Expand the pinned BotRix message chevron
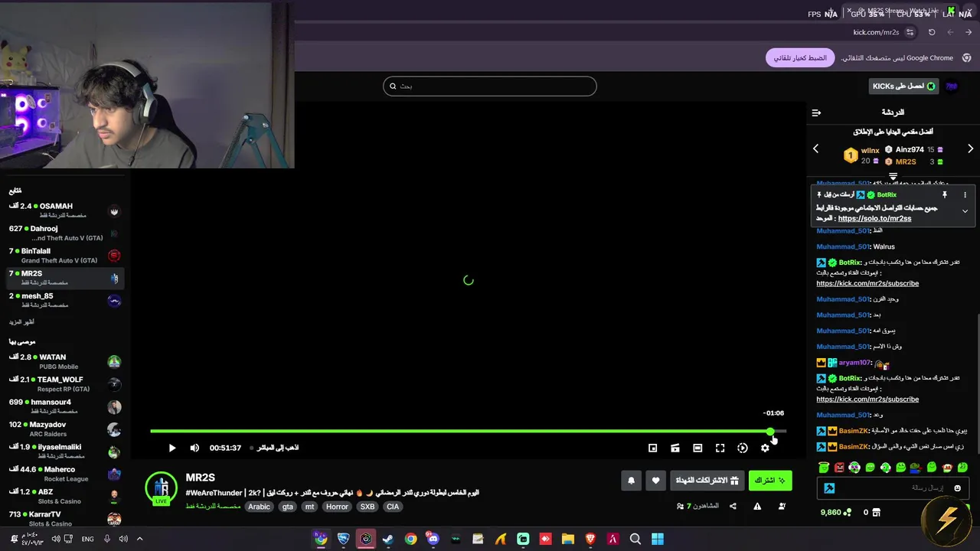The height and width of the screenshot is (551, 980). pos(965,210)
